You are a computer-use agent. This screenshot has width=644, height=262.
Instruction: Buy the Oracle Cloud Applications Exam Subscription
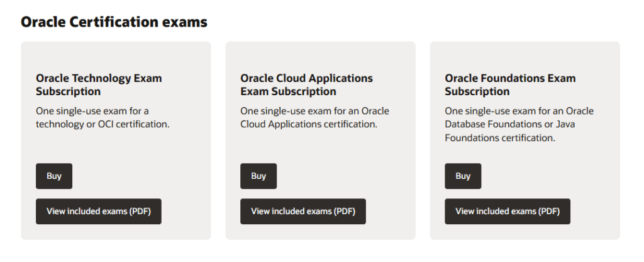(x=258, y=176)
